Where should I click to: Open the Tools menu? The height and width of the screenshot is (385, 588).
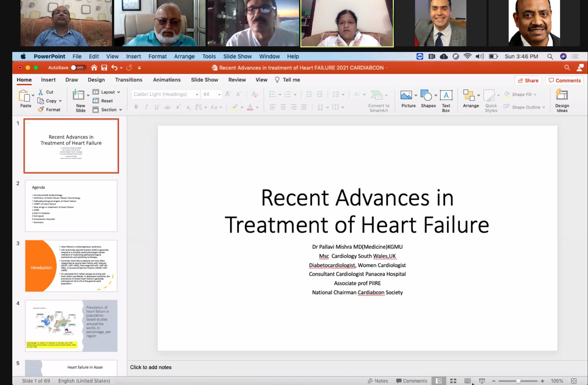tap(209, 57)
